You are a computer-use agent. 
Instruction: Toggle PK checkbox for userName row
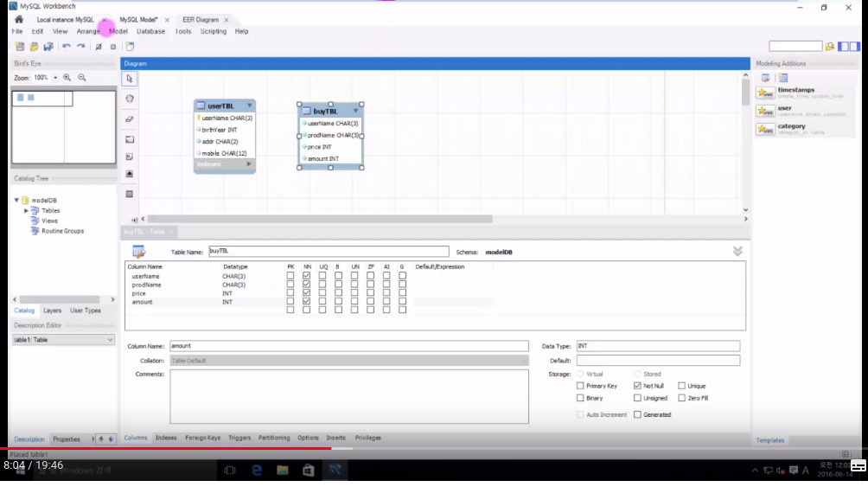pos(290,275)
